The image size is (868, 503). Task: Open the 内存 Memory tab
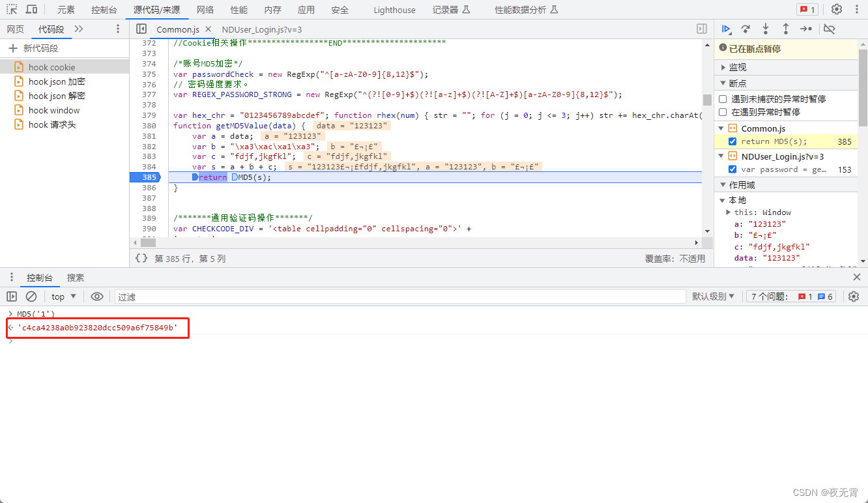point(273,10)
